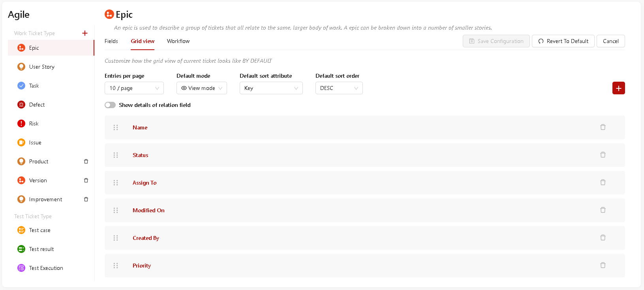This screenshot has width=644, height=290.
Task: Click the Name column label
Action: pos(140,127)
